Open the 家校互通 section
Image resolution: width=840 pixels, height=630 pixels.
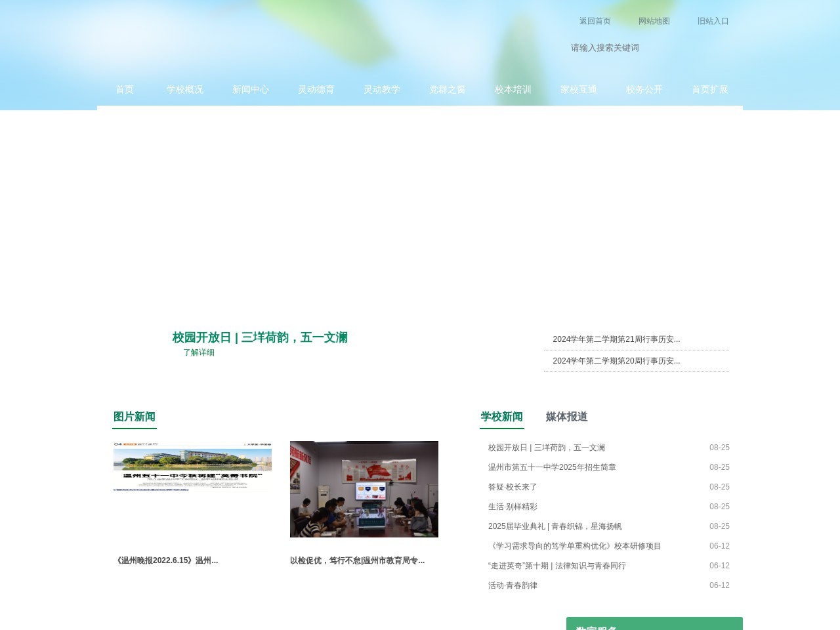tap(579, 90)
